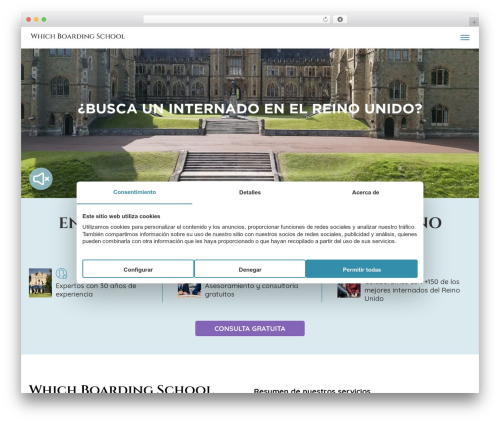Click the text Este sitio web utiliza cookies
Viewport: 500px width, 423px height.
(121, 216)
